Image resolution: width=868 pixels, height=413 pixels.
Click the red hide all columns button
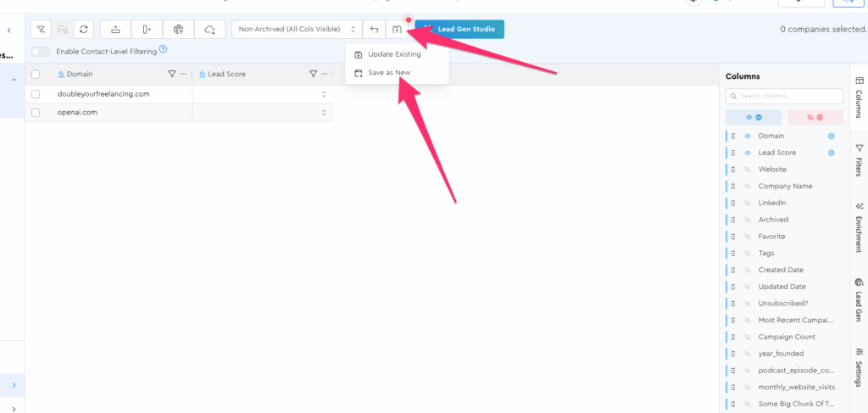(x=815, y=117)
